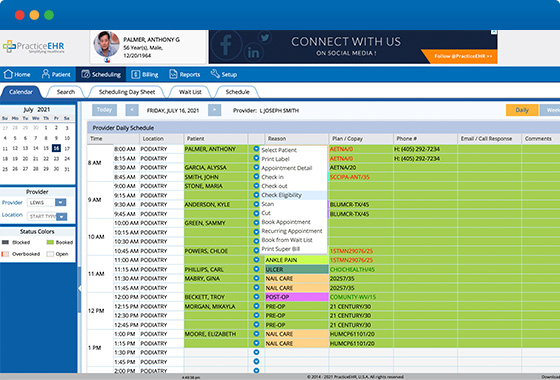
Task: Switch to the Daily view button
Action: coord(522,110)
